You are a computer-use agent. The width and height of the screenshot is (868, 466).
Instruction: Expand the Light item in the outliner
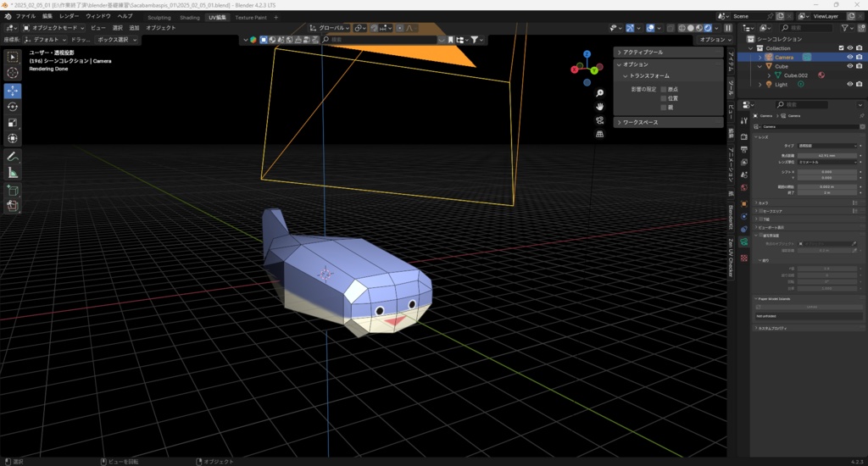tap(759, 85)
